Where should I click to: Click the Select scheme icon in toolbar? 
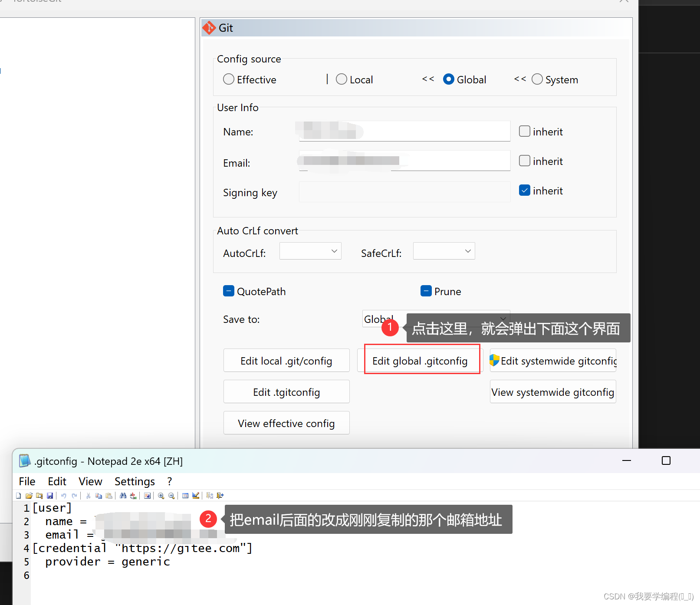click(185, 496)
